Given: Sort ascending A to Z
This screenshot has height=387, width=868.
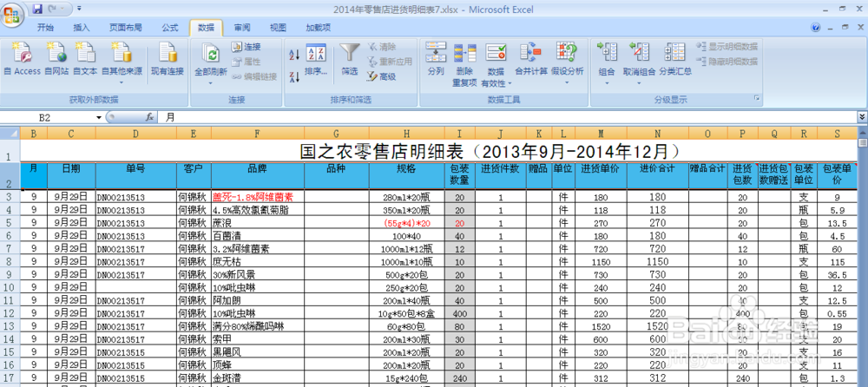Looking at the screenshot, I should point(294,54).
